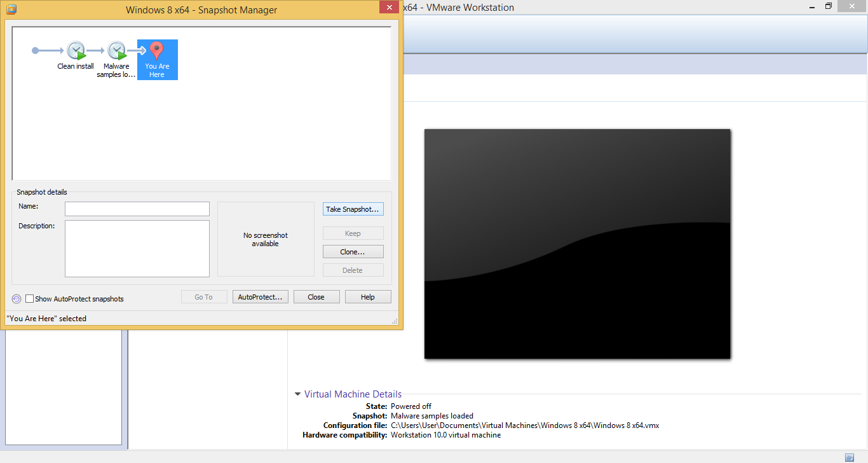Click the Take Snapshot button
Viewport: 868px width, 463px height.
coord(353,209)
